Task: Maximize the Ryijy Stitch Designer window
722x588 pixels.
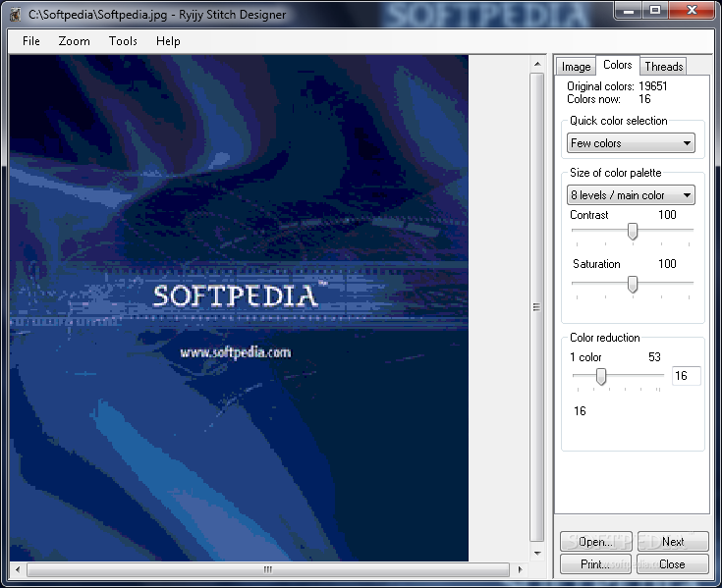Action: point(655,10)
